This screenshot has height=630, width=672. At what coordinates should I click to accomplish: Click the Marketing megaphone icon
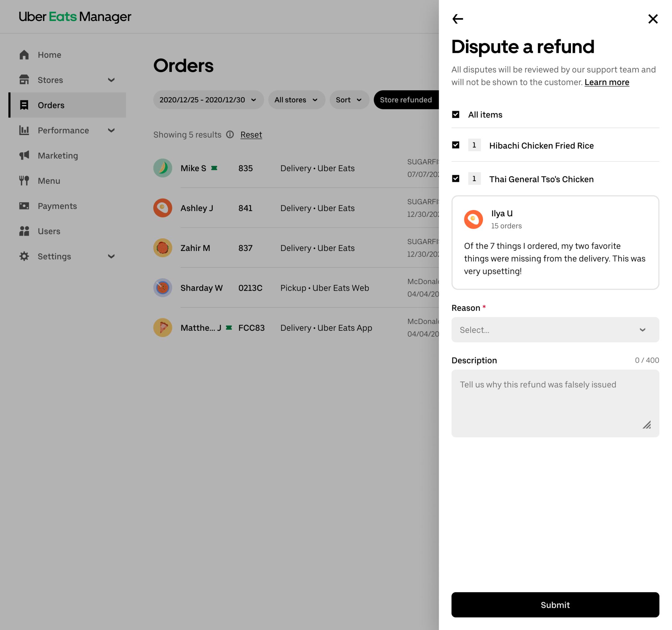point(24,156)
